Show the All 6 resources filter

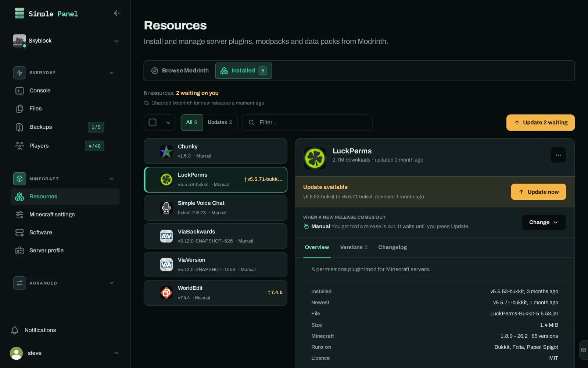click(191, 123)
